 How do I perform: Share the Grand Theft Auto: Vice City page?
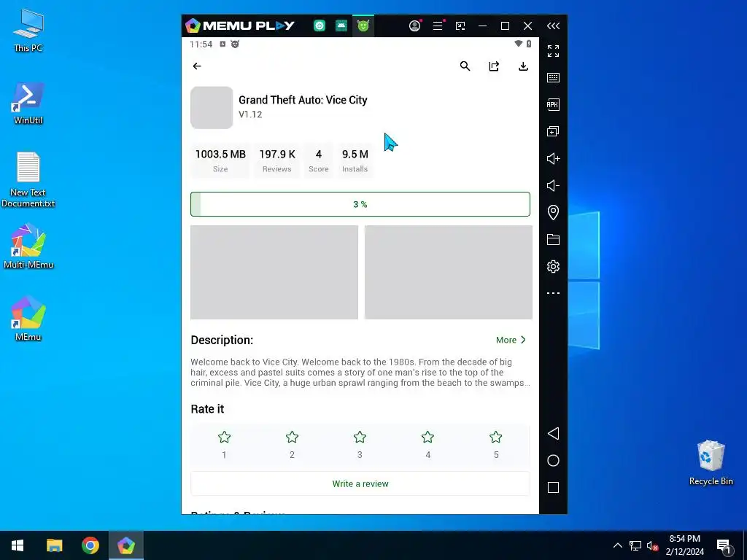pos(494,66)
